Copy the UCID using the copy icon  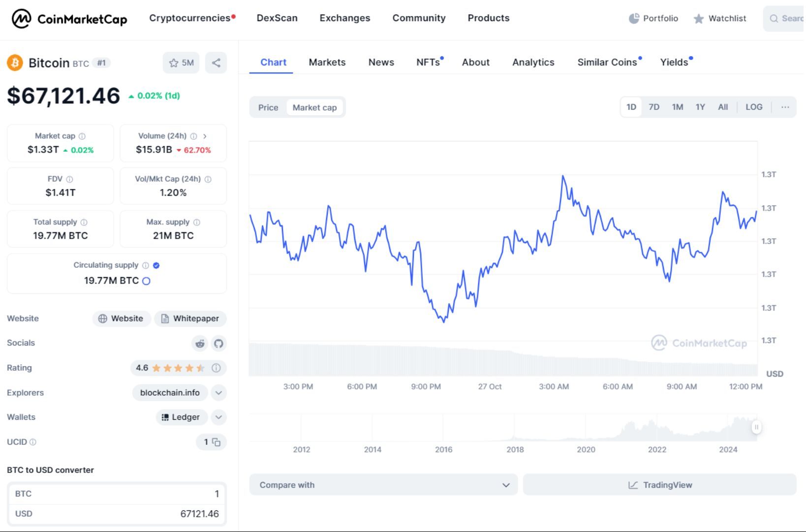pos(216,442)
